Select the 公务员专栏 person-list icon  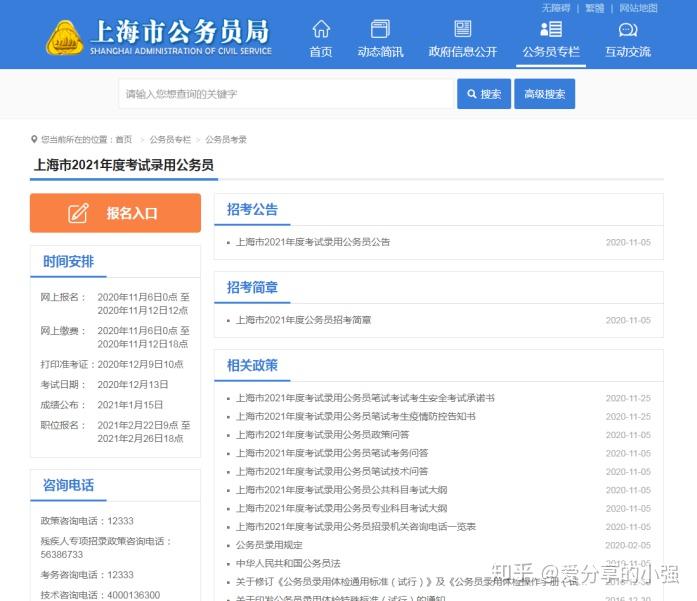point(551,29)
